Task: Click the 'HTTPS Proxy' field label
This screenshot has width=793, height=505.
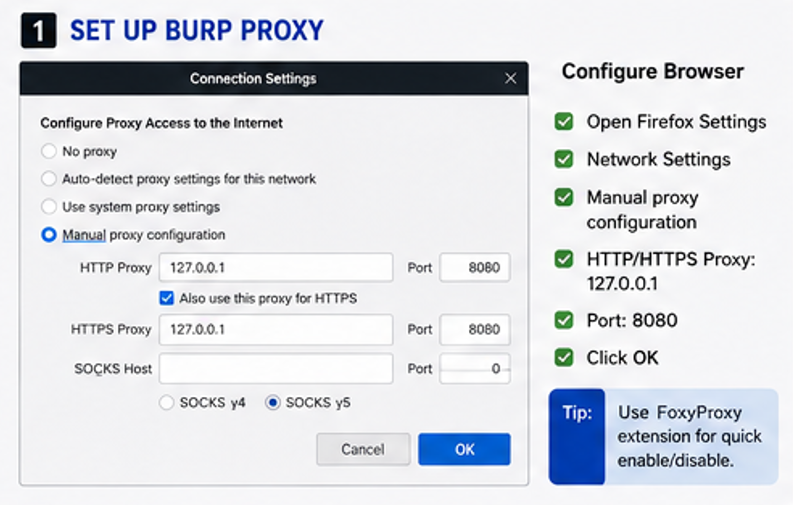Action: point(111,330)
